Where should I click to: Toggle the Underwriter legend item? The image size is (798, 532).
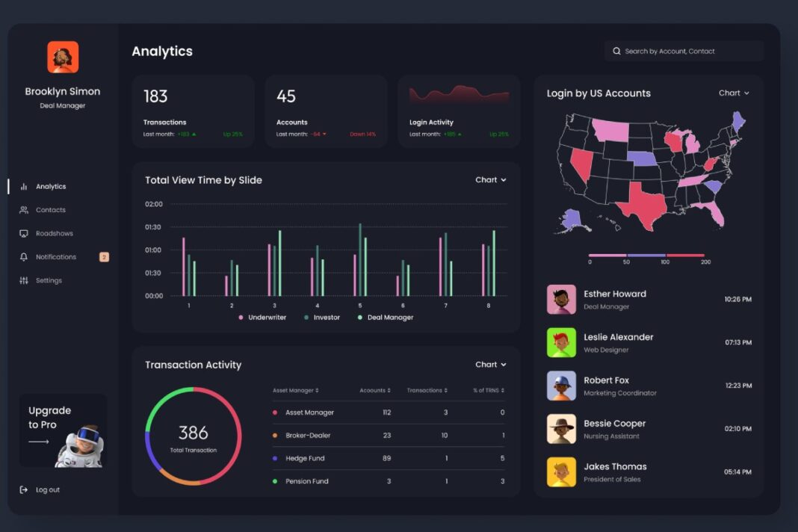(x=262, y=318)
